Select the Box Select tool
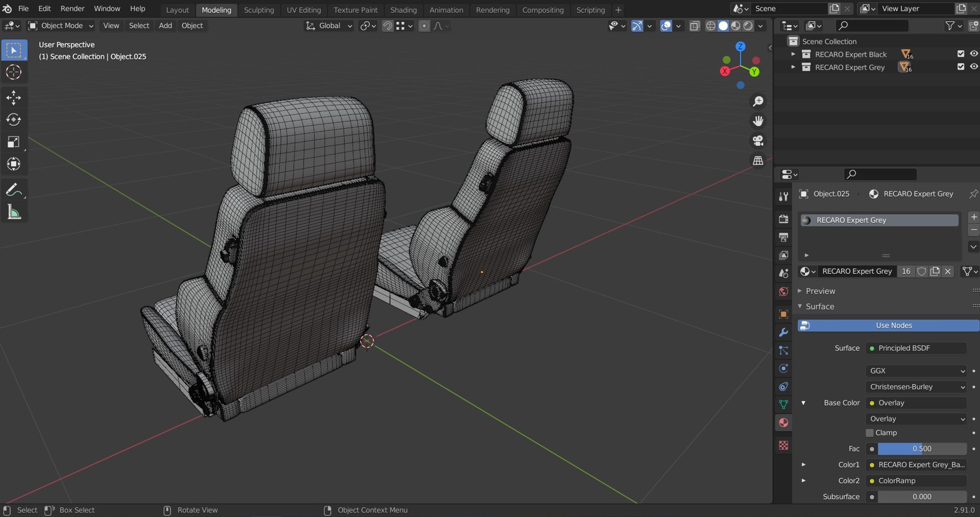Screen dimensions: 980x517 (14, 50)
